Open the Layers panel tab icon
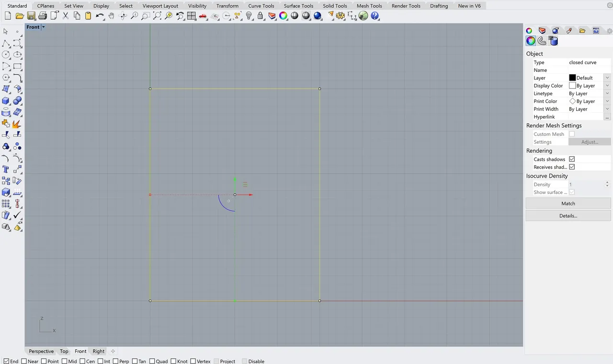This screenshot has width=613, height=364. click(x=542, y=31)
